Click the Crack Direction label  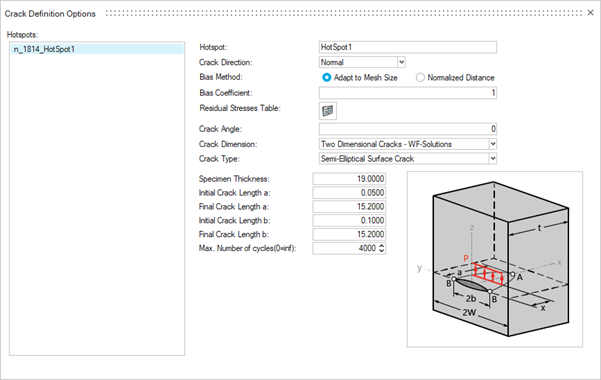click(x=225, y=62)
